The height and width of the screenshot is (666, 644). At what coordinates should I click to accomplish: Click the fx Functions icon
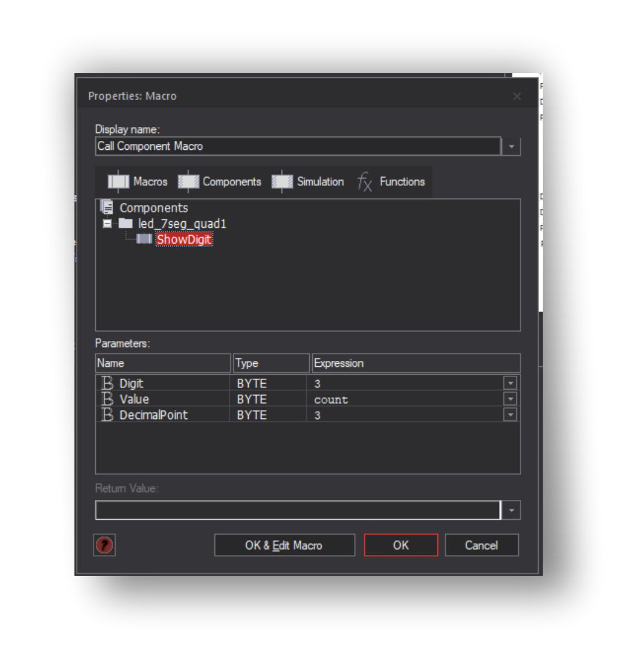click(364, 182)
